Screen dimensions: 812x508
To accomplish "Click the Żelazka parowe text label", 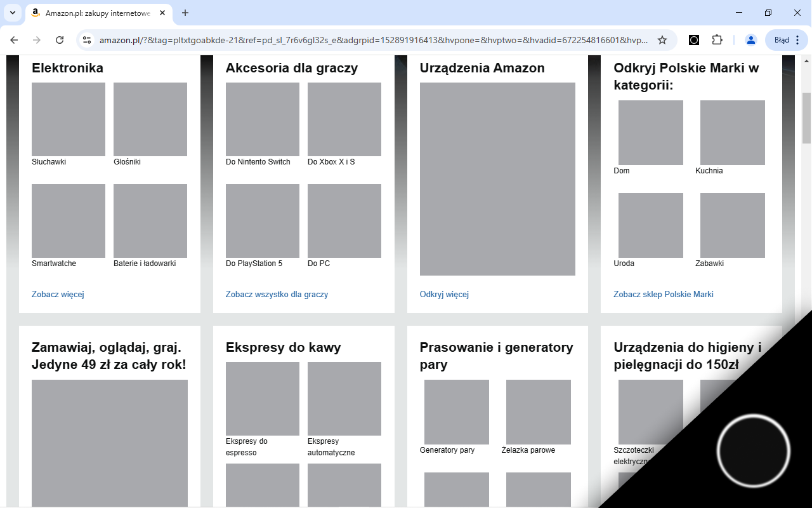I will (x=528, y=450).
